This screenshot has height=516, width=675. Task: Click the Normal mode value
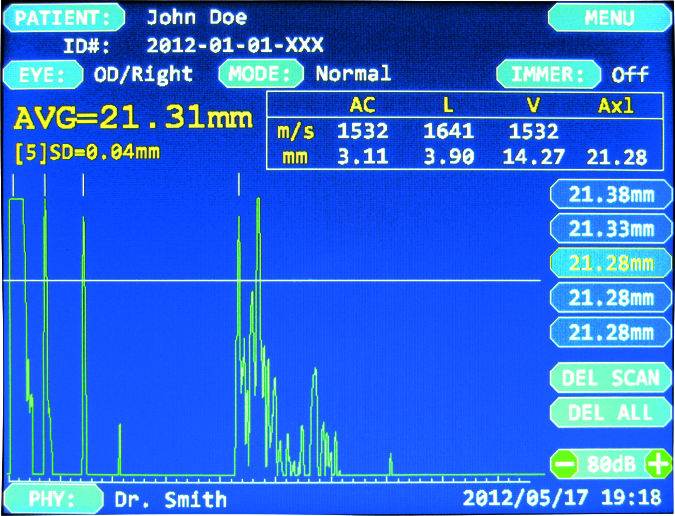(x=353, y=74)
